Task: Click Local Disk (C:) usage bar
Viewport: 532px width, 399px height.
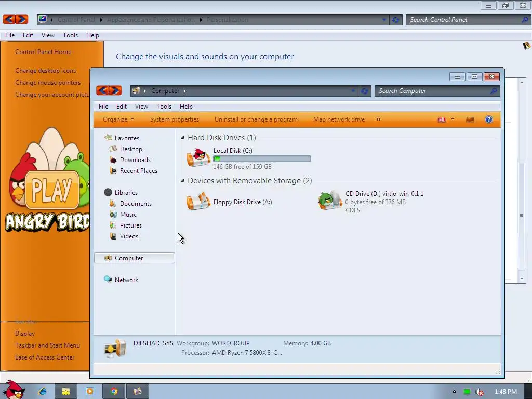Action: click(x=262, y=158)
